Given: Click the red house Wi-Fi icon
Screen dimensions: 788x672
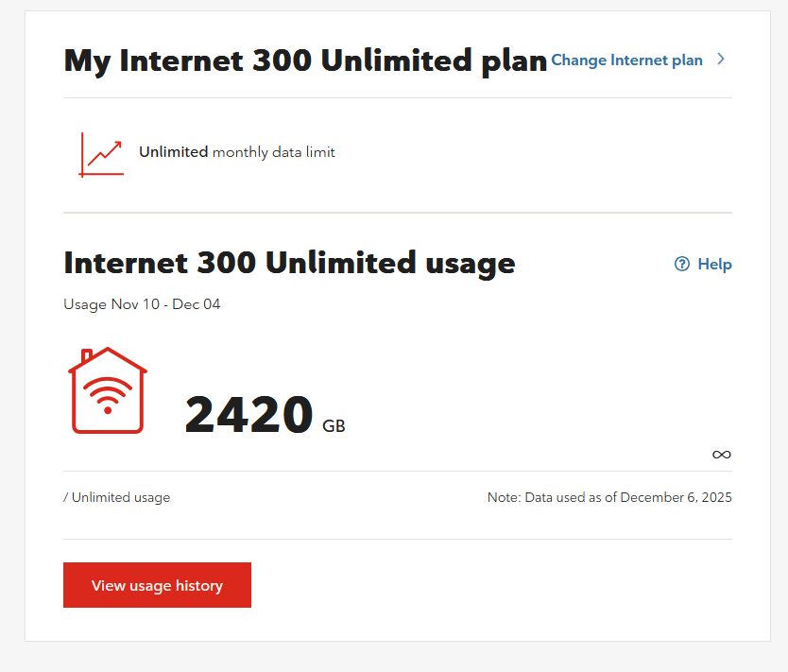Looking at the screenshot, I should (108, 391).
